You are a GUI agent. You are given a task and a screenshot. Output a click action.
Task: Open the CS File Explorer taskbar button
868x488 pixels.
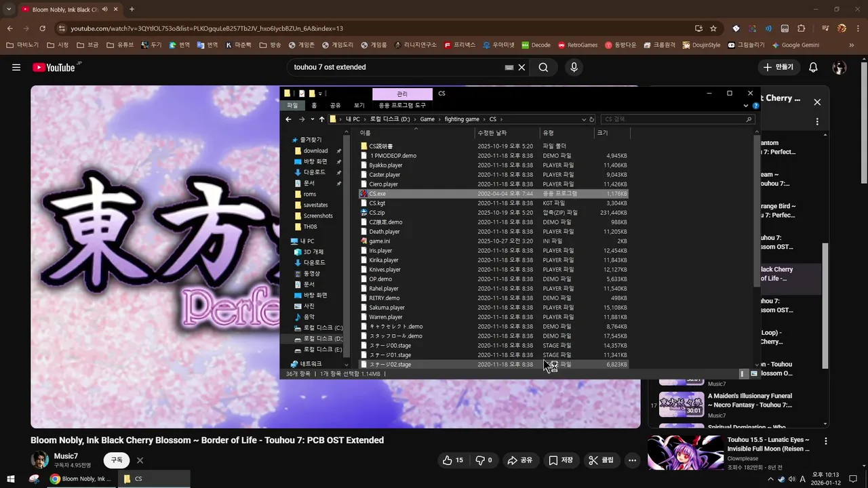155,479
